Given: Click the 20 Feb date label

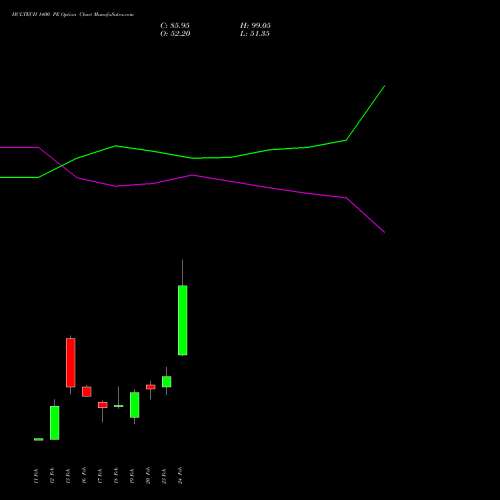Looking at the screenshot, I should pyautogui.click(x=148, y=475).
